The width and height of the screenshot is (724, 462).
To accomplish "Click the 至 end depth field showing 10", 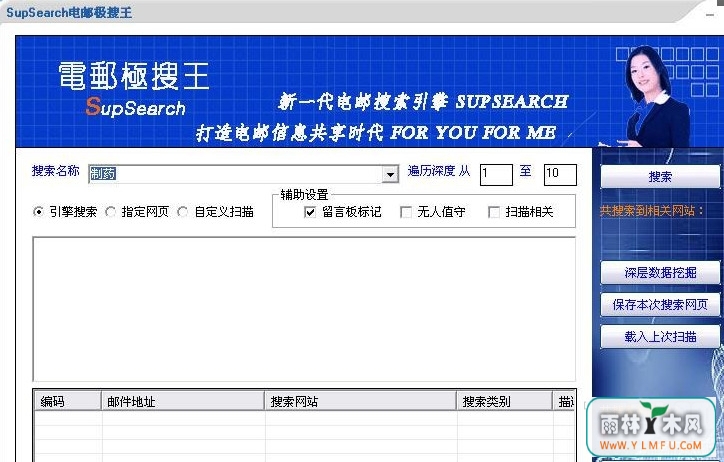I will 560,174.
